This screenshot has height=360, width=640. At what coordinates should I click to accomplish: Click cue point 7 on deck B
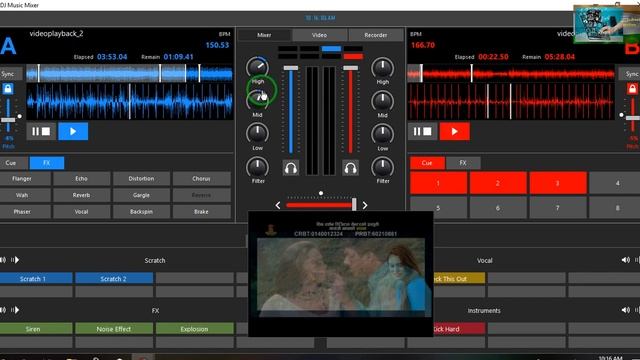558,208
